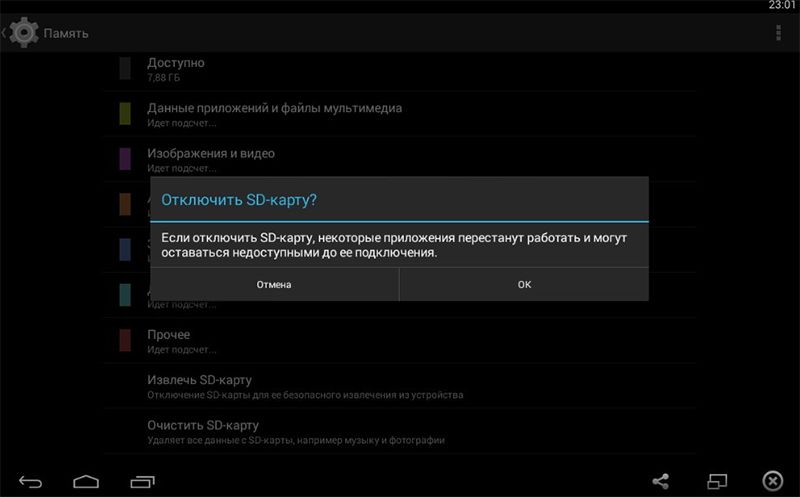Tap the Home button in navigation bar
Image resolution: width=800 pixels, height=497 pixels.
click(x=86, y=482)
